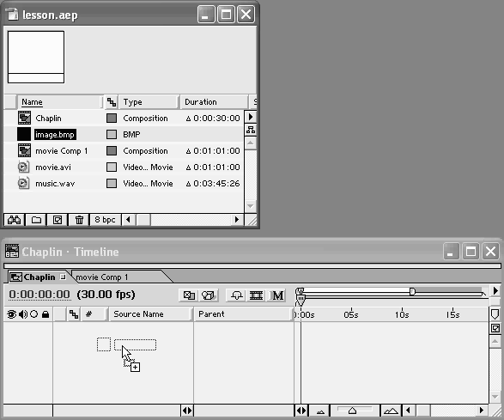The width and height of the screenshot is (504, 420).
Task: Toggle the motion blur M button
Action: (277, 295)
